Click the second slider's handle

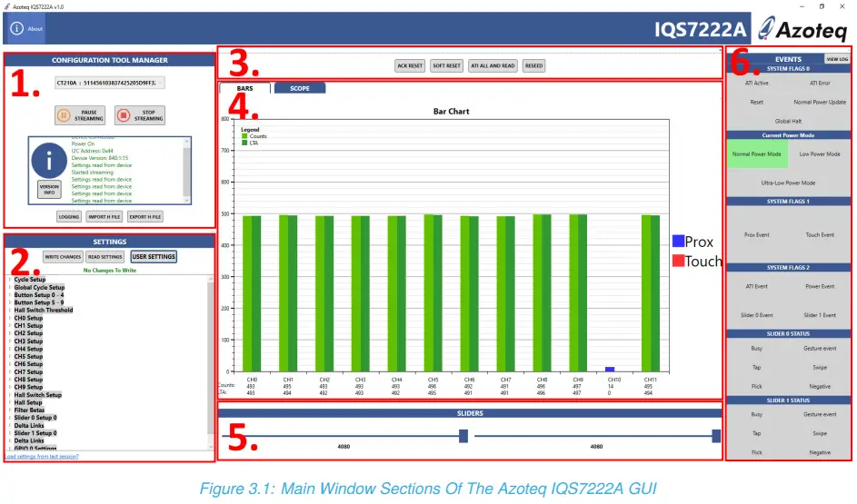[x=716, y=436]
